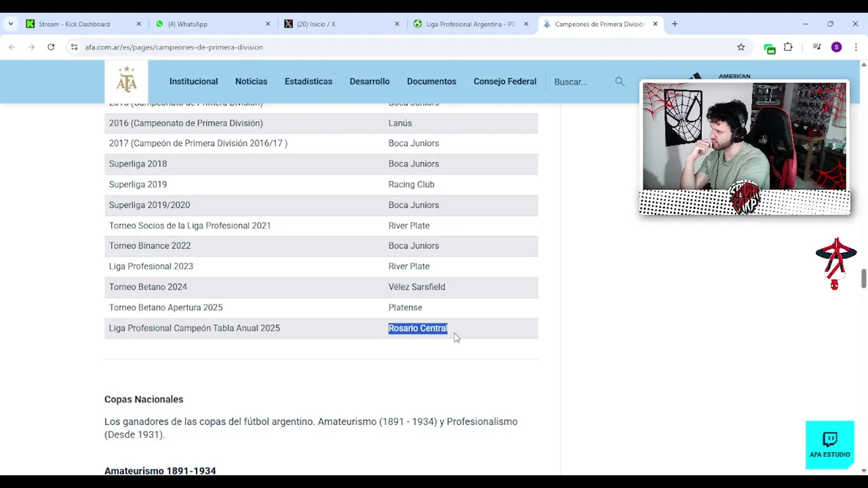Close the Liga Profesional Argentina tab

[x=526, y=24]
